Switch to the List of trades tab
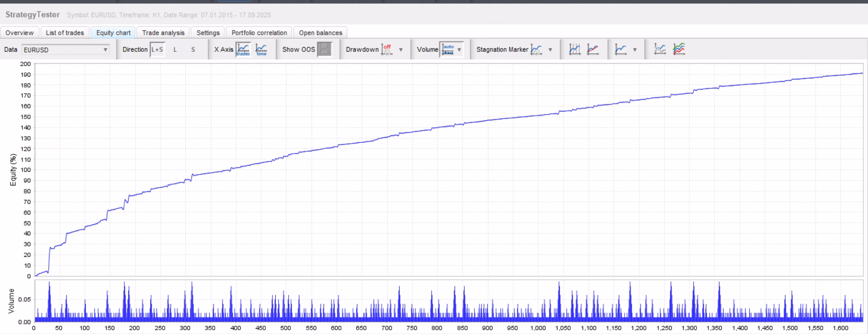 pyautogui.click(x=65, y=33)
